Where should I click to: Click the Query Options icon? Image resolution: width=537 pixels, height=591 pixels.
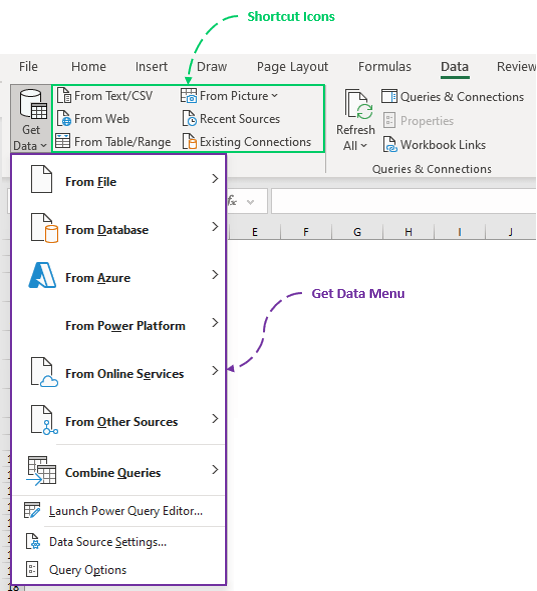(x=32, y=569)
